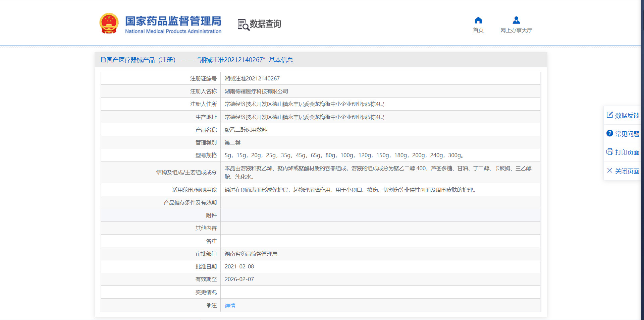Select the intended use text 通过在创面表面
The height and width of the screenshot is (320, 644).
click(351, 190)
